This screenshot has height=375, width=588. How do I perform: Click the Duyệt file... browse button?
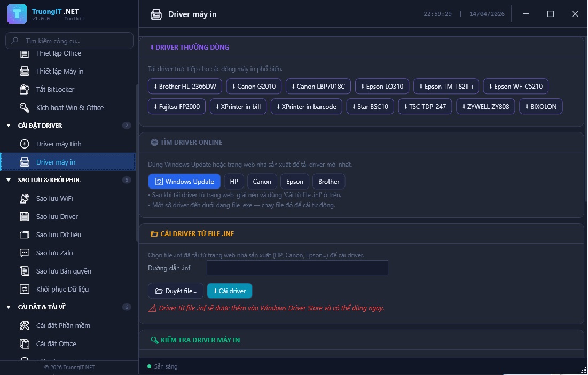176,291
